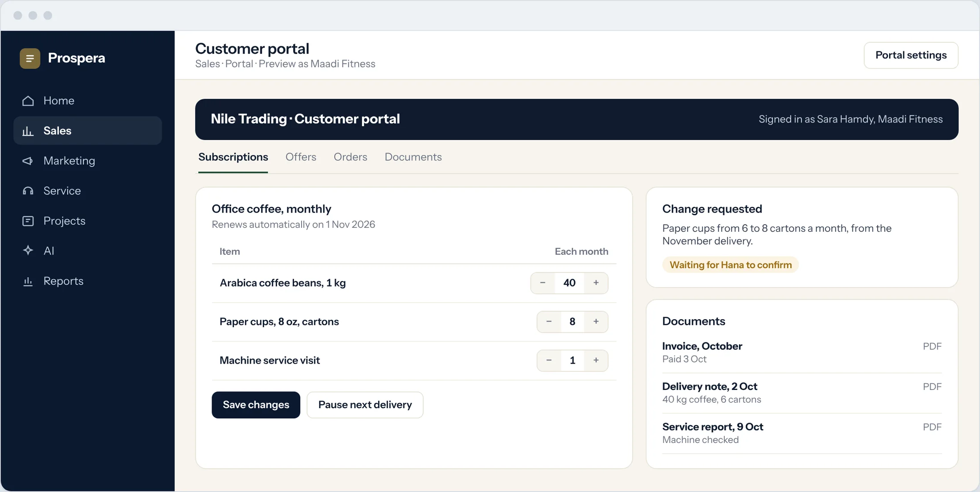Decrease Paper cups cartons quantity
Image resolution: width=980 pixels, height=492 pixels.
point(549,322)
